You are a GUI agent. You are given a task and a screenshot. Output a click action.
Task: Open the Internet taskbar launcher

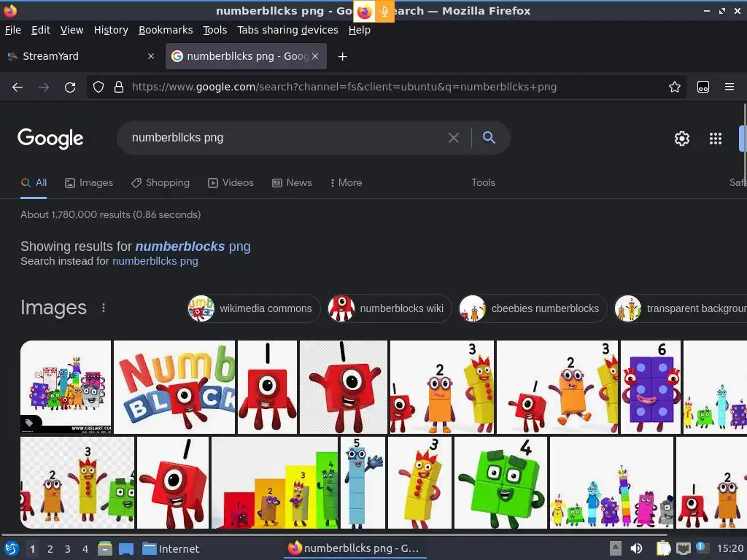point(171,549)
